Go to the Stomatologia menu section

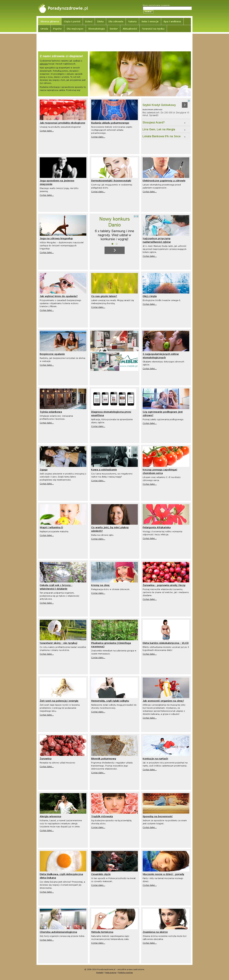96,29
